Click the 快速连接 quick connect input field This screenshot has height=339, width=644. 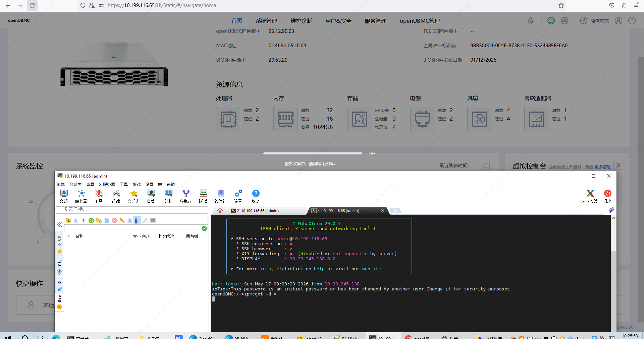(132, 210)
